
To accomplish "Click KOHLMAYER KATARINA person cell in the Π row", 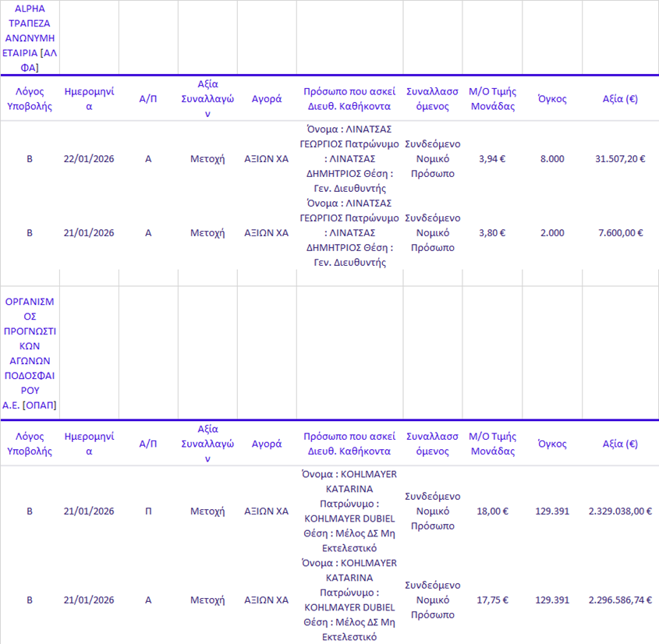I will point(349,511).
